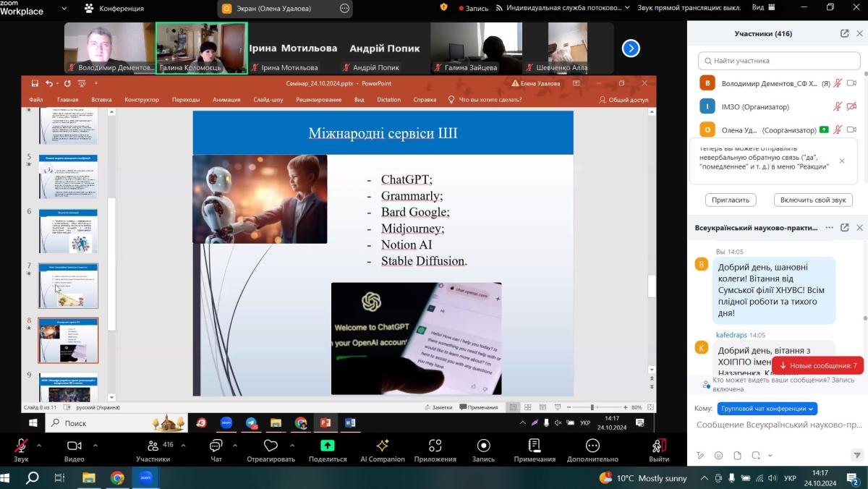Open the Групповой чат конференции recipient dropdown
Viewport: 868px width, 489px height.
tap(767, 409)
